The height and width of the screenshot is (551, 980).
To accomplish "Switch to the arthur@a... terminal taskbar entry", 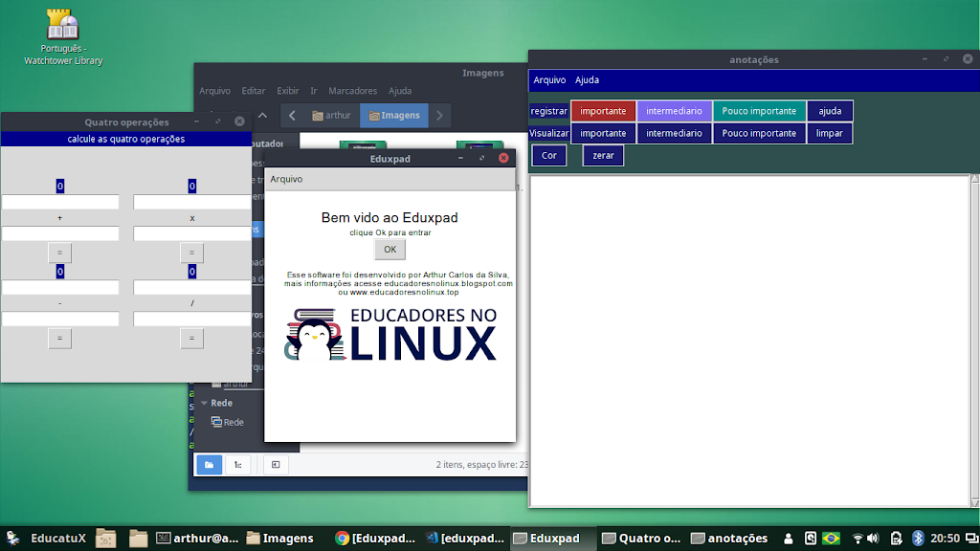I will [197, 538].
